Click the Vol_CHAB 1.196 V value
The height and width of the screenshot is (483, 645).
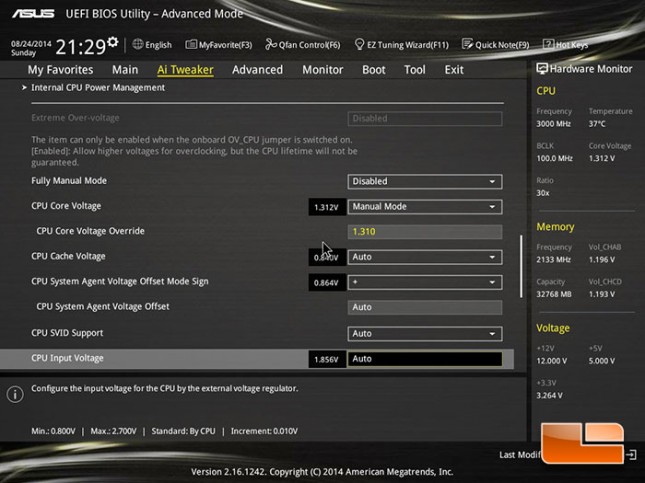(x=601, y=260)
